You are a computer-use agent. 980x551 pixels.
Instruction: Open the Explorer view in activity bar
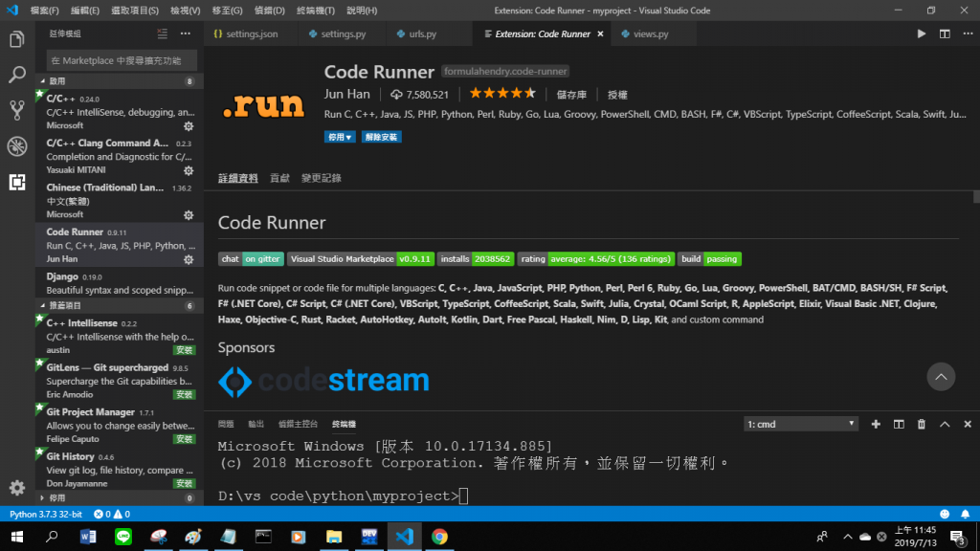[x=17, y=39]
